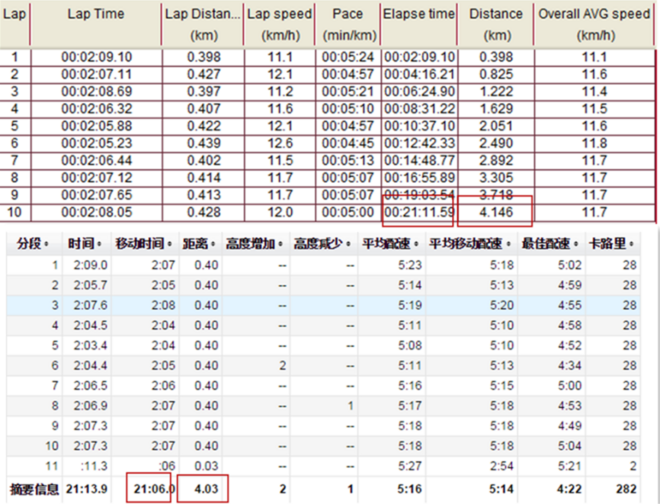Select the 00:21:11.59 elapsed time cell
The width and height of the screenshot is (660, 504).
(x=419, y=213)
